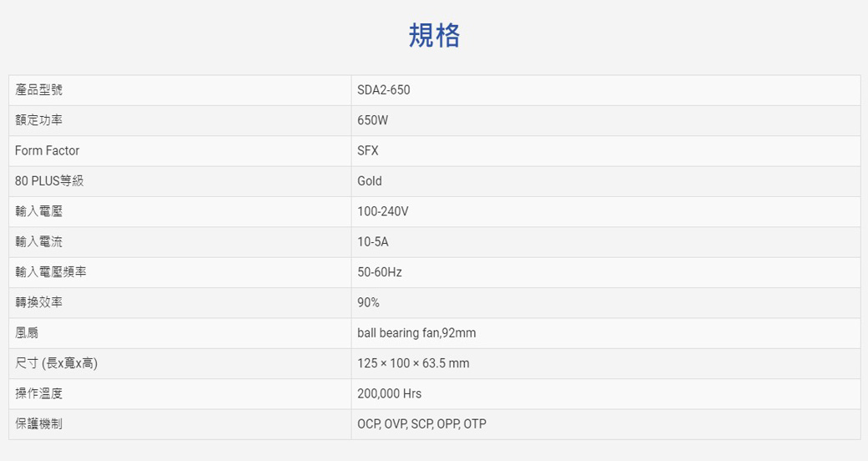Click the 規格 heading
The image size is (868, 461).
pos(434,35)
